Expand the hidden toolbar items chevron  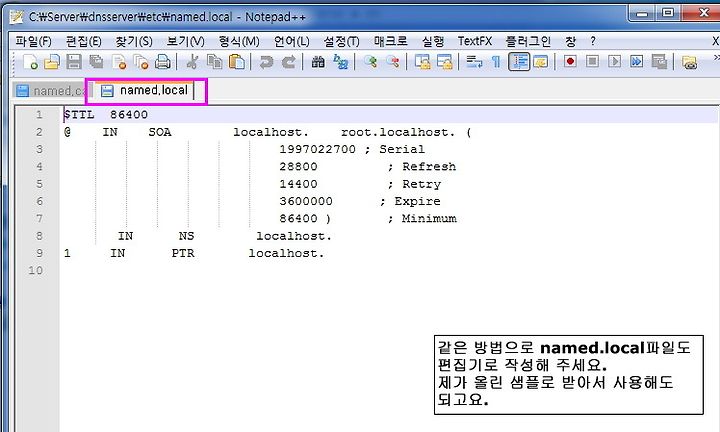716,57
